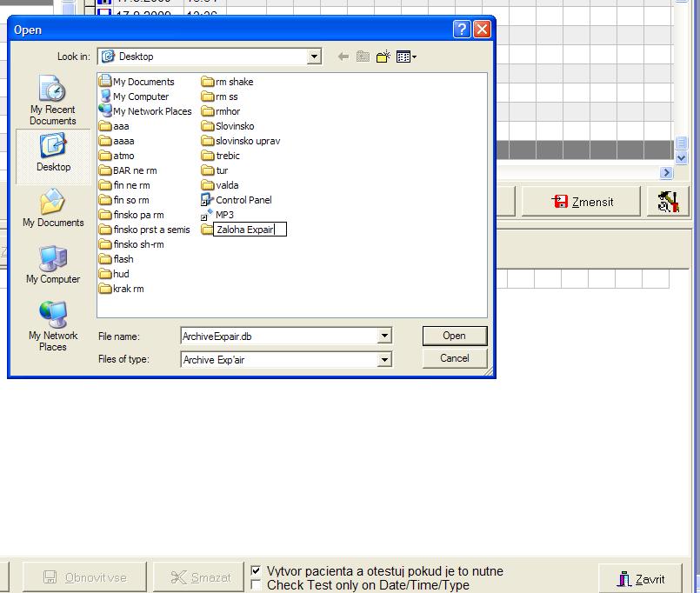Toggle Vytvor pacienta a otestuj checkbox
Screen dimensions: 700x593
pyautogui.click(x=256, y=570)
